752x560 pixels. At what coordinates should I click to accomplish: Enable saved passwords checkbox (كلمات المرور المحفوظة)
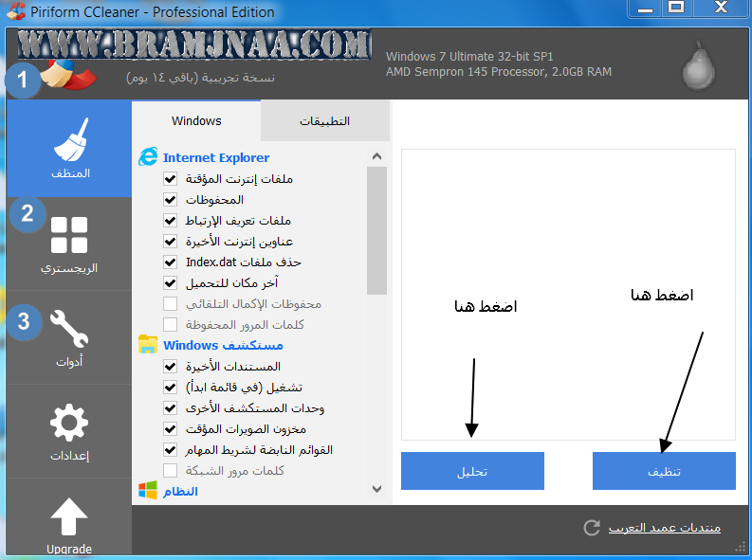pyautogui.click(x=171, y=325)
